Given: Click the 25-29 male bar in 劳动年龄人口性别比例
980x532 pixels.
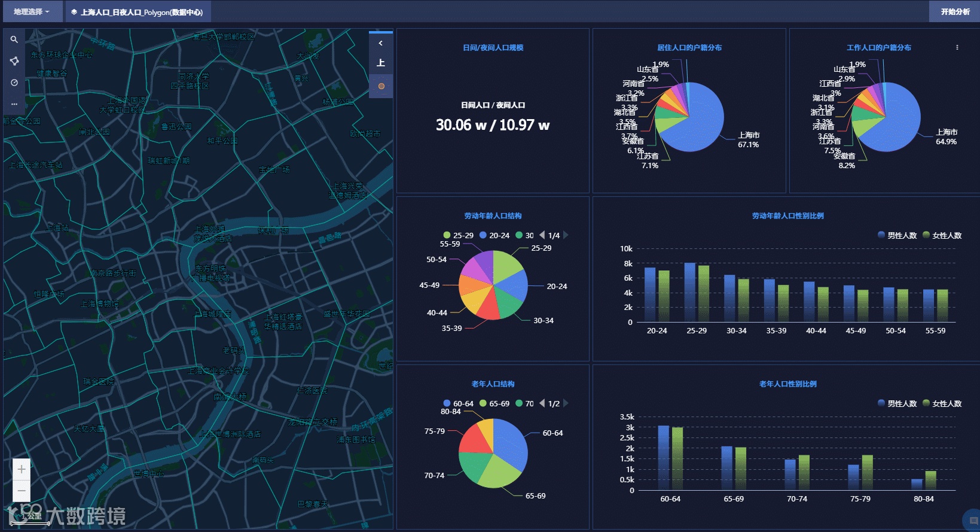Looking at the screenshot, I should pyautogui.click(x=690, y=292).
